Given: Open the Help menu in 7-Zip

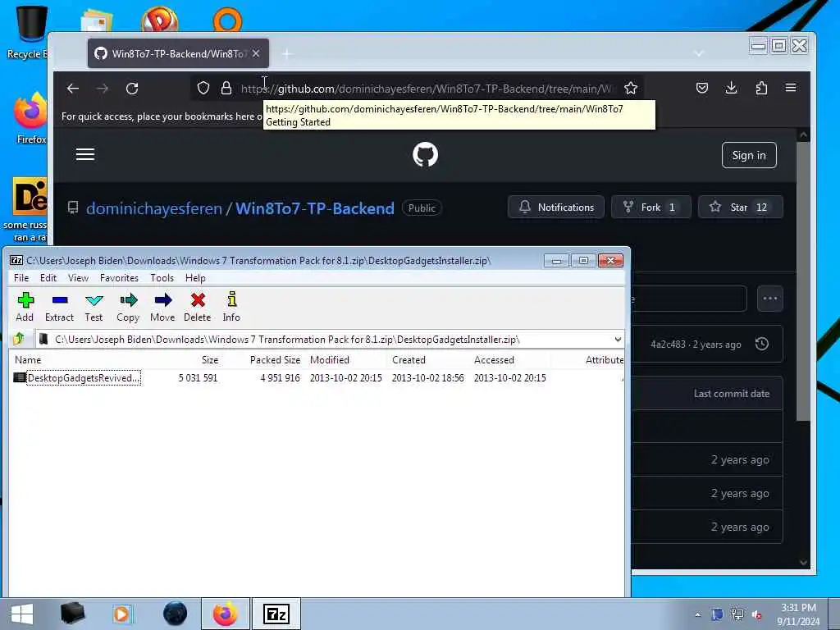Looking at the screenshot, I should (x=195, y=278).
